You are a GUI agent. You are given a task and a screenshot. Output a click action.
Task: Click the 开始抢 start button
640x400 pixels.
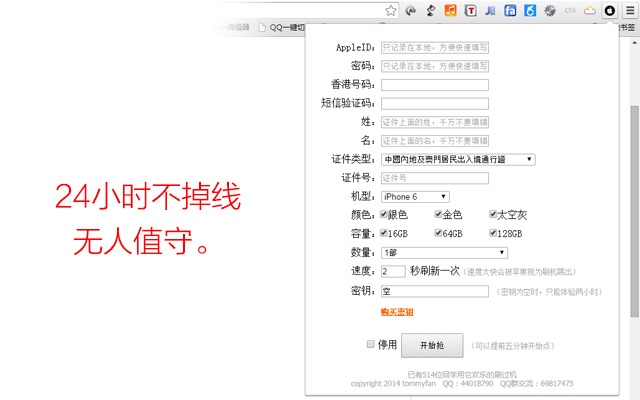(432, 345)
